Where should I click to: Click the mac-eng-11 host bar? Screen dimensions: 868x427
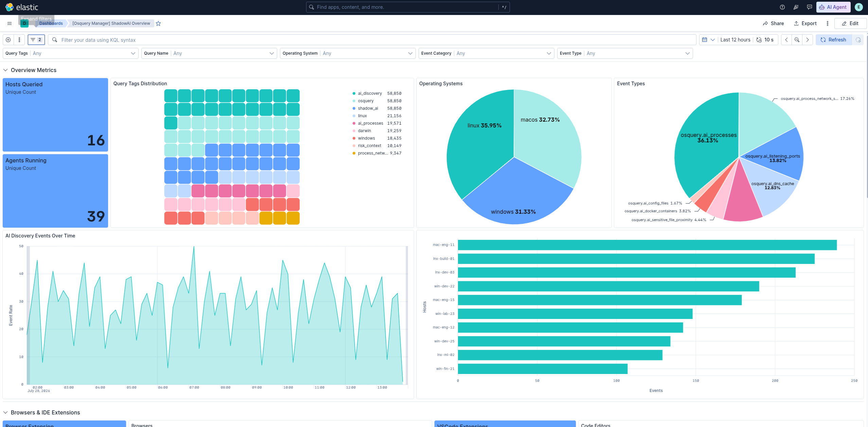click(x=647, y=245)
